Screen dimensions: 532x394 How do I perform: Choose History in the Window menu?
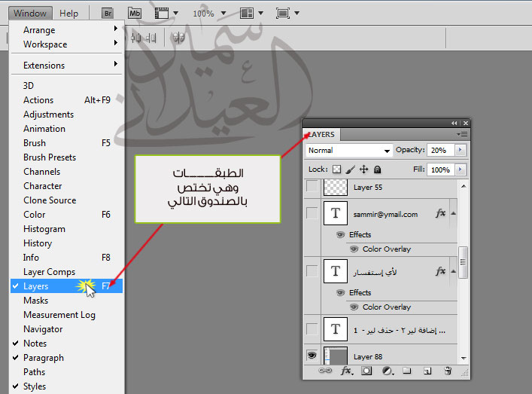[66, 243]
